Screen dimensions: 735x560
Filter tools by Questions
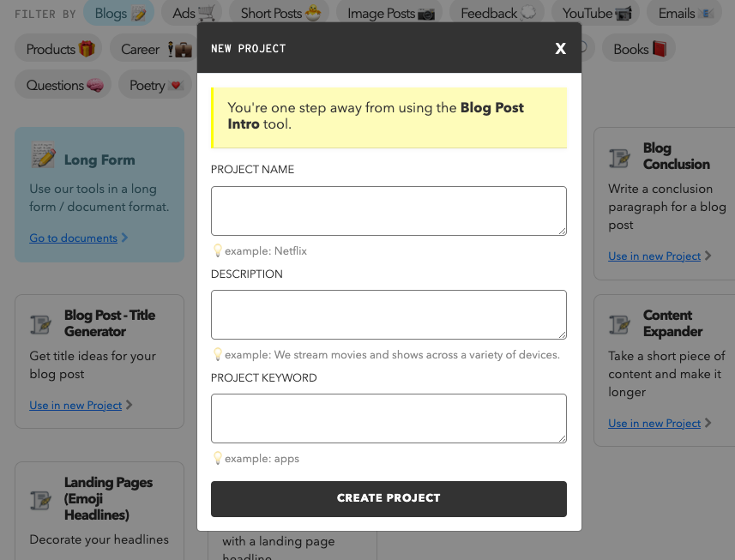(x=63, y=85)
